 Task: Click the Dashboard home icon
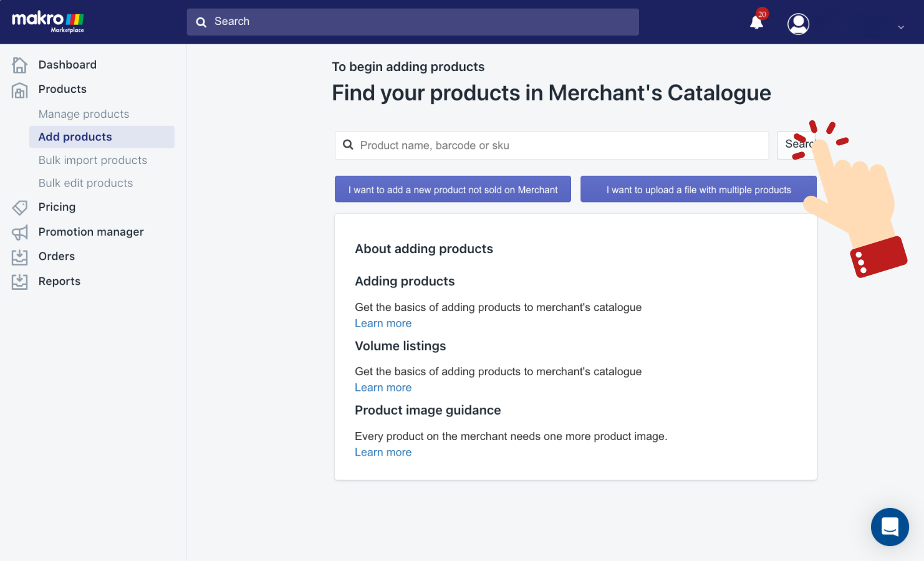click(x=20, y=65)
